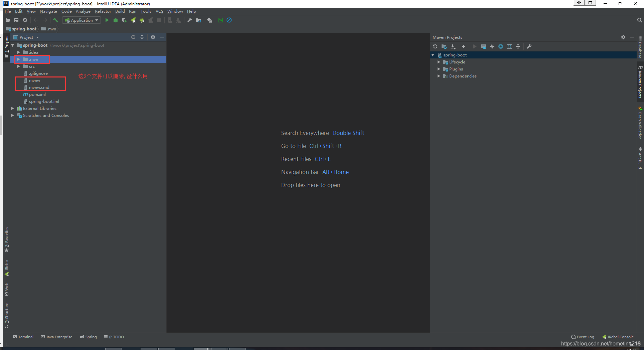Run with Coverage icon
Image resolution: width=644 pixels, height=350 pixels.
click(124, 20)
